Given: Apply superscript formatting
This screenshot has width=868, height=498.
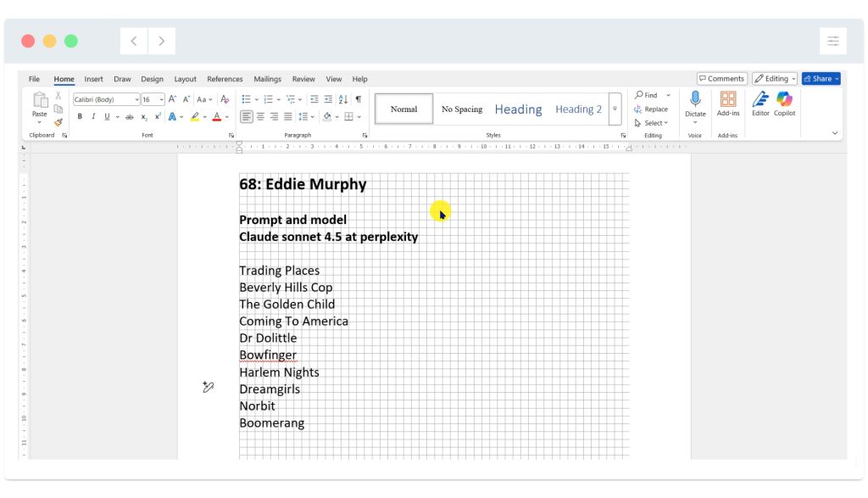Looking at the screenshot, I should 158,117.
